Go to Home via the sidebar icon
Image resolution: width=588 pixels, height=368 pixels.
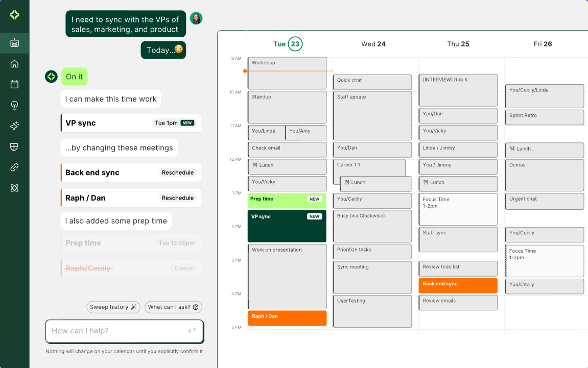point(14,64)
